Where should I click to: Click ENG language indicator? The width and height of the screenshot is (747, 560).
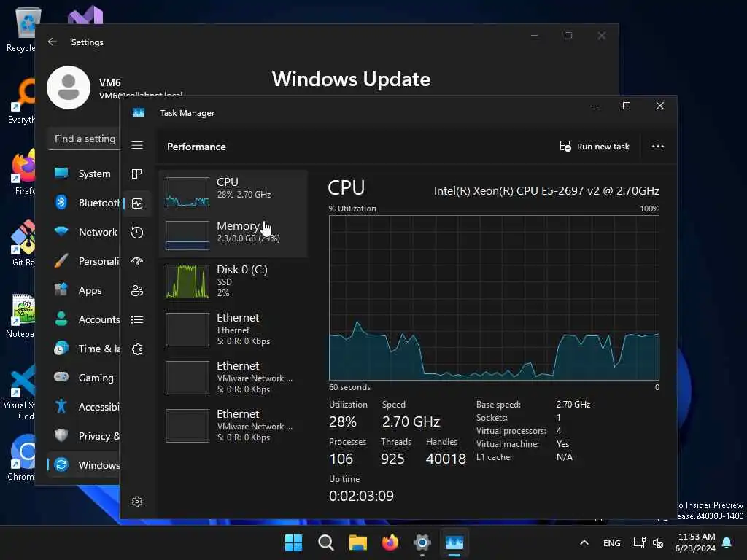[612, 542]
